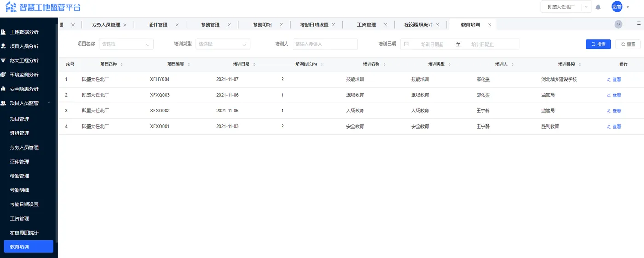
Task: Switch to the 考勤明细 tab
Action: [x=262, y=25]
